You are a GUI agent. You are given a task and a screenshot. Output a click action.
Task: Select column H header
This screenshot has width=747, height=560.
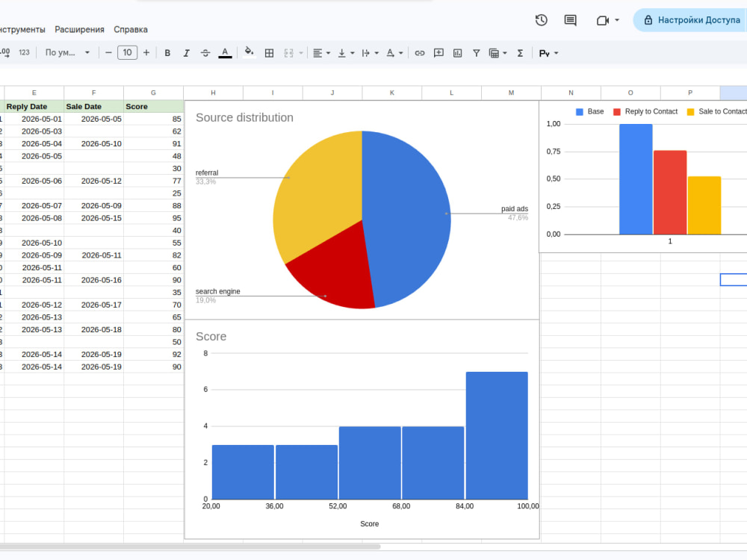pyautogui.click(x=213, y=93)
